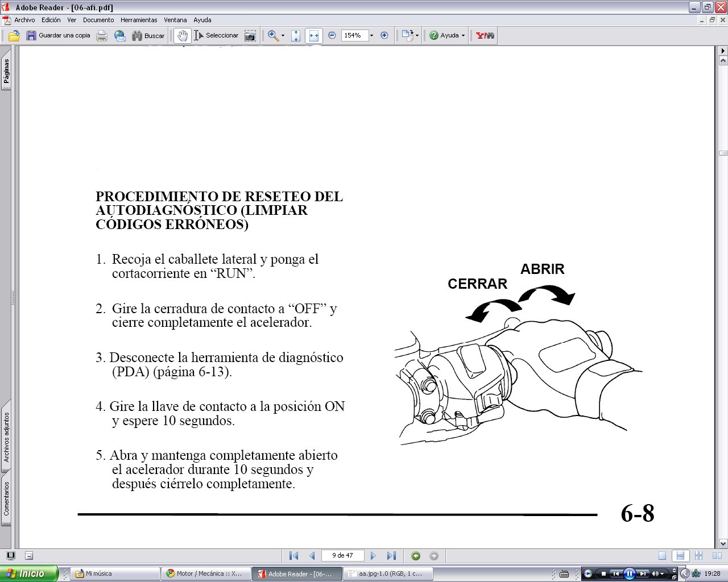
Task: Open the Ver menu
Action: point(72,20)
